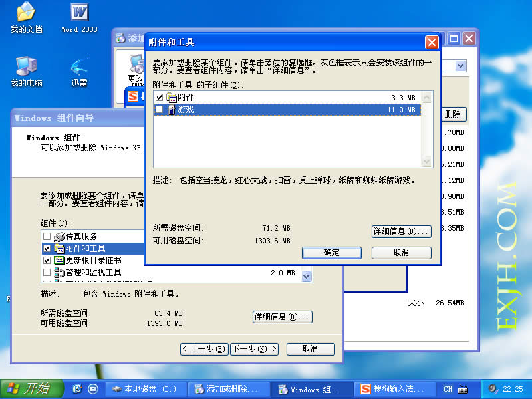
Task: Click 确定 in the 附件和工具 dialog
Action: [x=331, y=253]
